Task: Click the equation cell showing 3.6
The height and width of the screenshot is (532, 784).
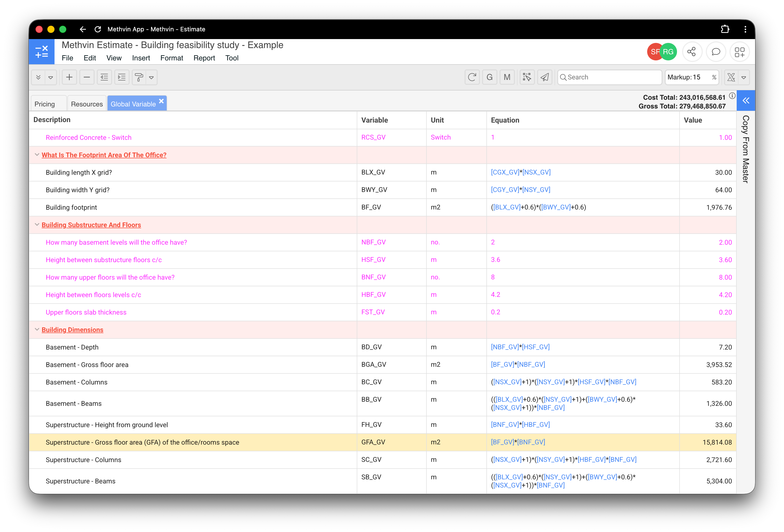Action: coord(583,260)
